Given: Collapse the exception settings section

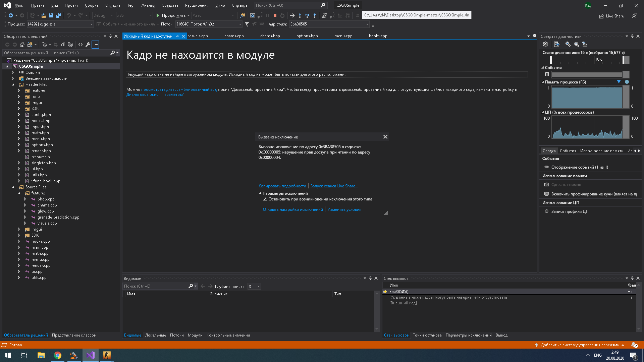Looking at the screenshot, I should coord(260,193).
